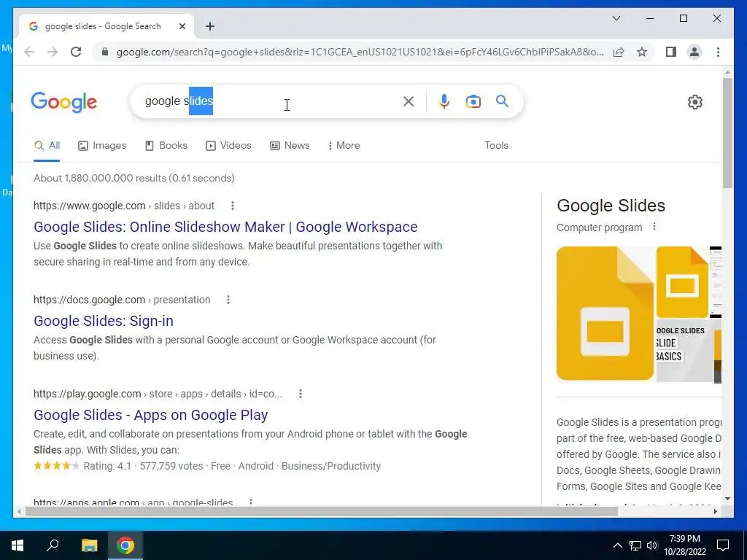Open large Google Slides logo image

pos(605,313)
